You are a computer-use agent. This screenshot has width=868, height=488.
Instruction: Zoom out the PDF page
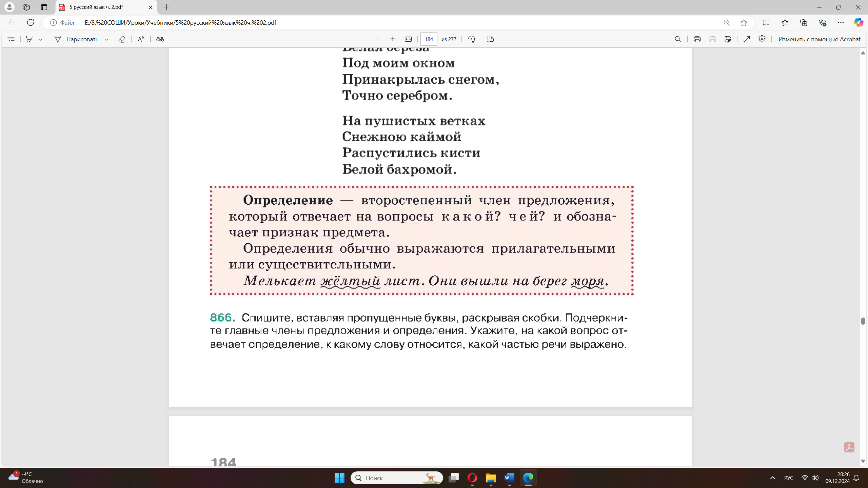pos(378,39)
